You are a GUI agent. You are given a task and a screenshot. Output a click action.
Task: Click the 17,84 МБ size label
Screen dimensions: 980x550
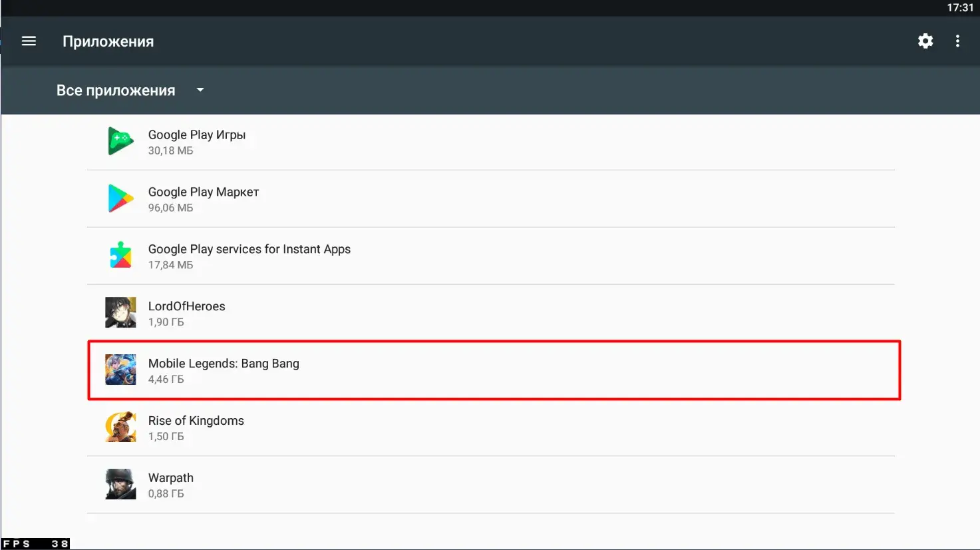click(170, 265)
